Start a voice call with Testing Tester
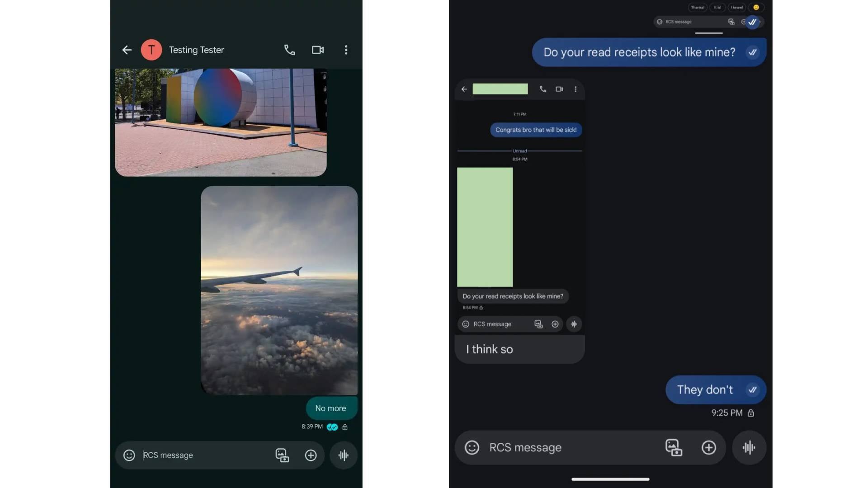868x488 pixels. pyautogui.click(x=289, y=50)
